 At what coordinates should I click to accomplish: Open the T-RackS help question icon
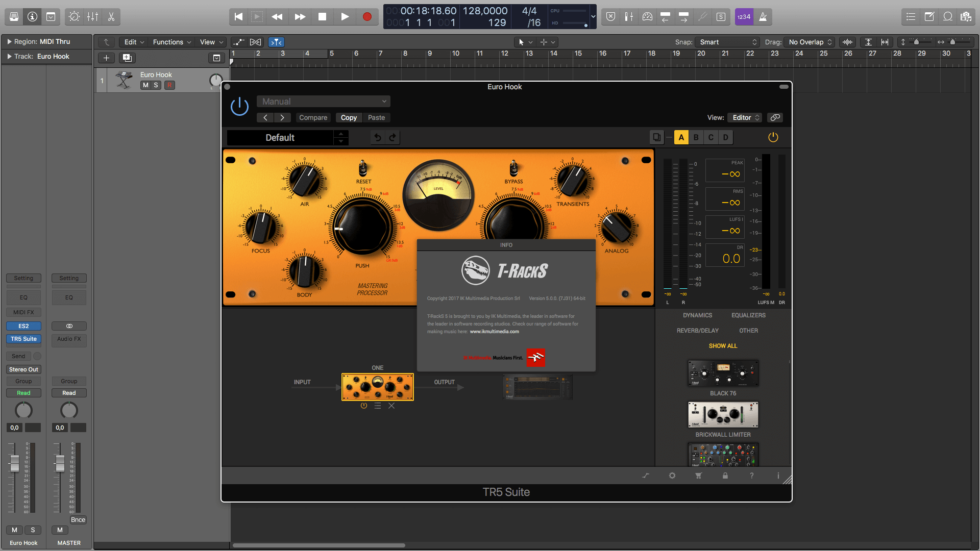click(x=751, y=475)
